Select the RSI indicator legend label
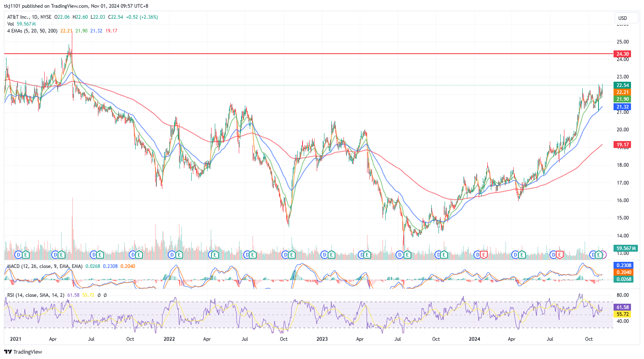Image resolution: width=644 pixels, height=359 pixels. coord(36,295)
